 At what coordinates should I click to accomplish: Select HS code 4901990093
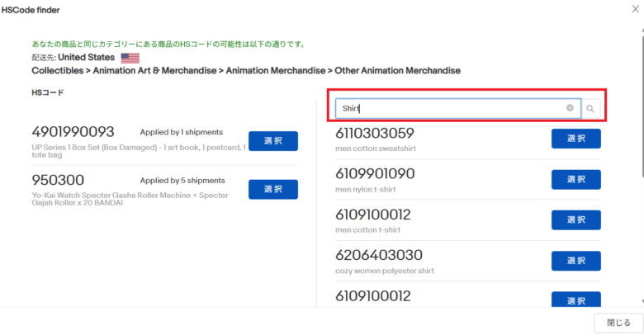tap(272, 141)
